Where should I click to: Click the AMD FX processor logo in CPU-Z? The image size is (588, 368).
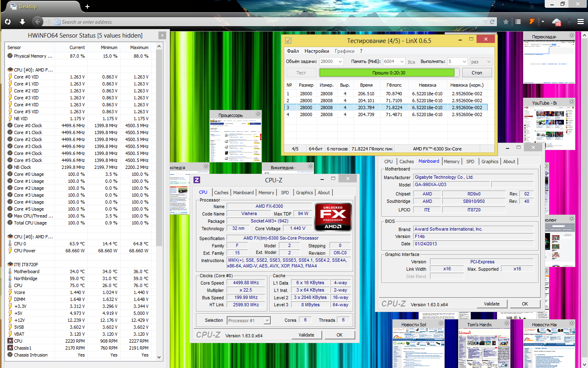[x=333, y=217]
